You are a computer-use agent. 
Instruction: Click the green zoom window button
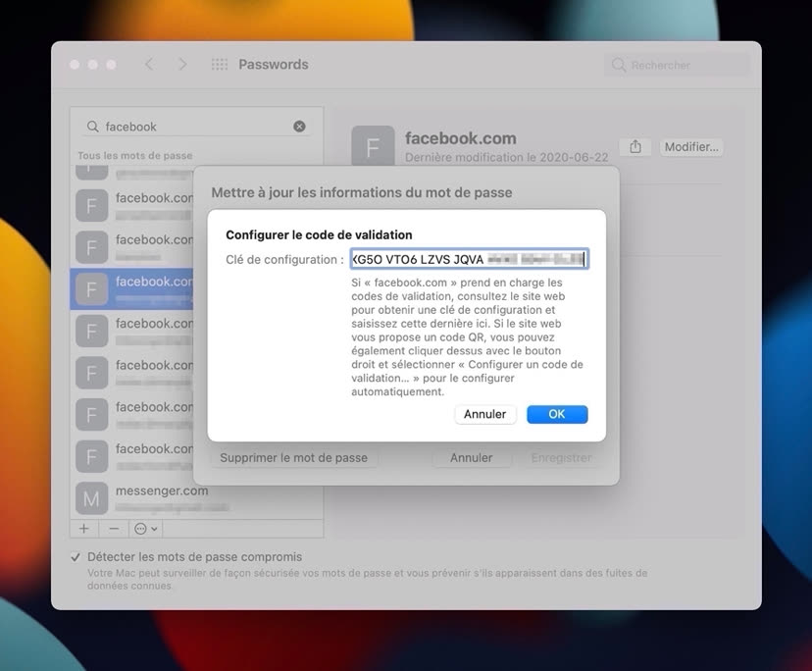[111, 64]
